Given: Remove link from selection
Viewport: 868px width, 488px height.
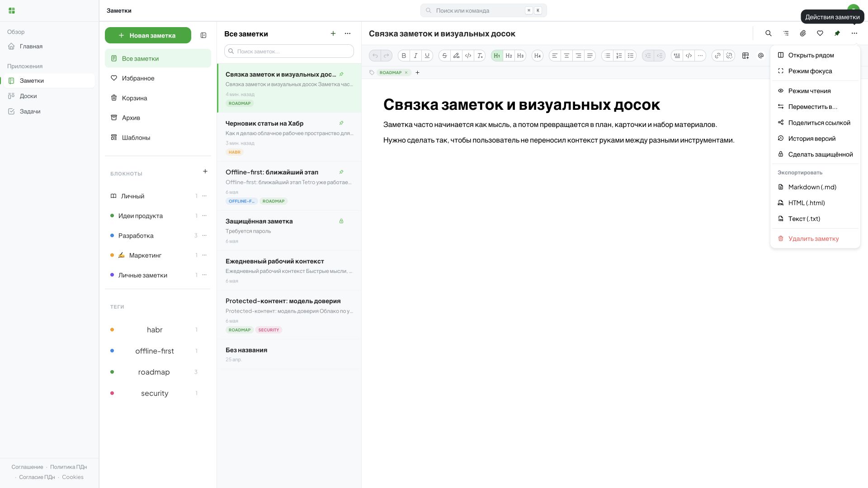Looking at the screenshot, I should tap(729, 56).
